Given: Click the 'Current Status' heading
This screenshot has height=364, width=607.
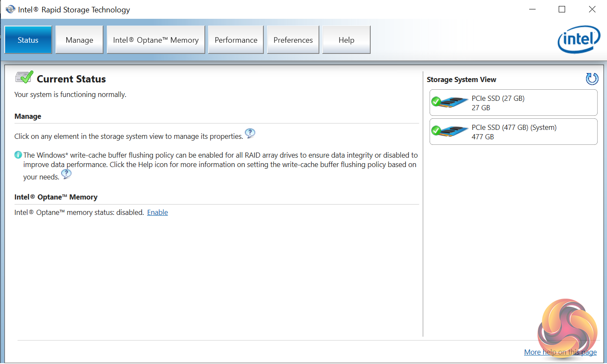Looking at the screenshot, I should pyautogui.click(x=71, y=79).
